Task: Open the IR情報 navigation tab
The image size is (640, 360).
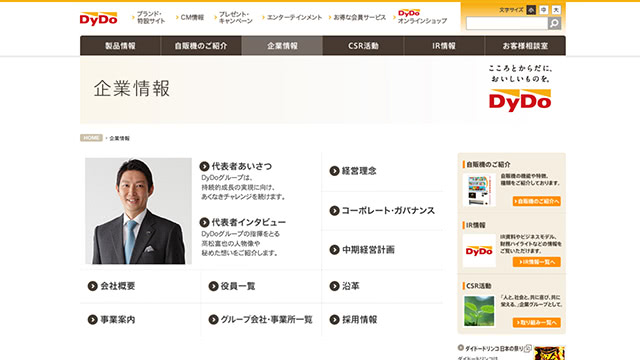Action: pos(444,46)
